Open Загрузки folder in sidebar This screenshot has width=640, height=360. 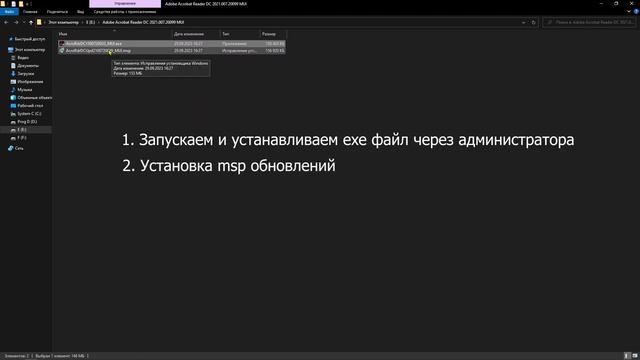coord(26,74)
